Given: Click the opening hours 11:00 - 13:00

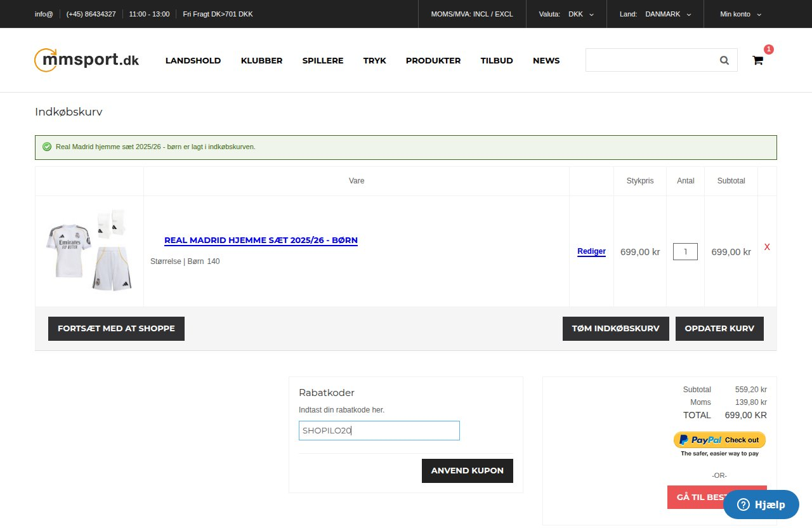Looking at the screenshot, I should [x=149, y=14].
